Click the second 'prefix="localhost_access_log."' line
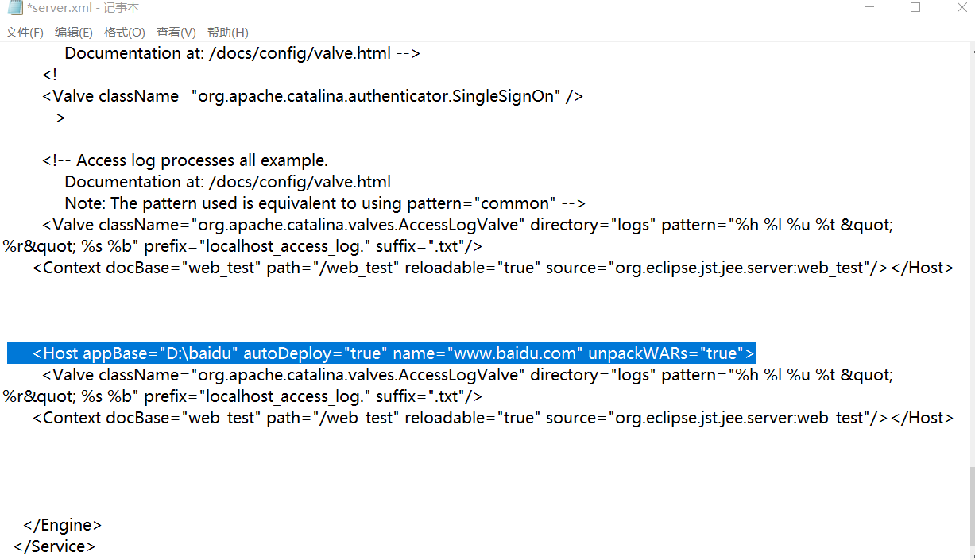This screenshot has width=975, height=560. tap(242, 396)
